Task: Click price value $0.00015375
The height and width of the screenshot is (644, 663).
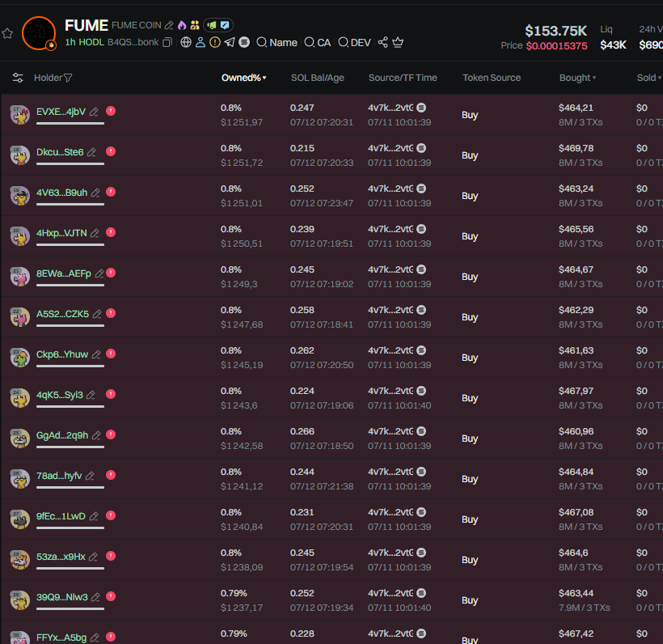Action: coord(556,45)
